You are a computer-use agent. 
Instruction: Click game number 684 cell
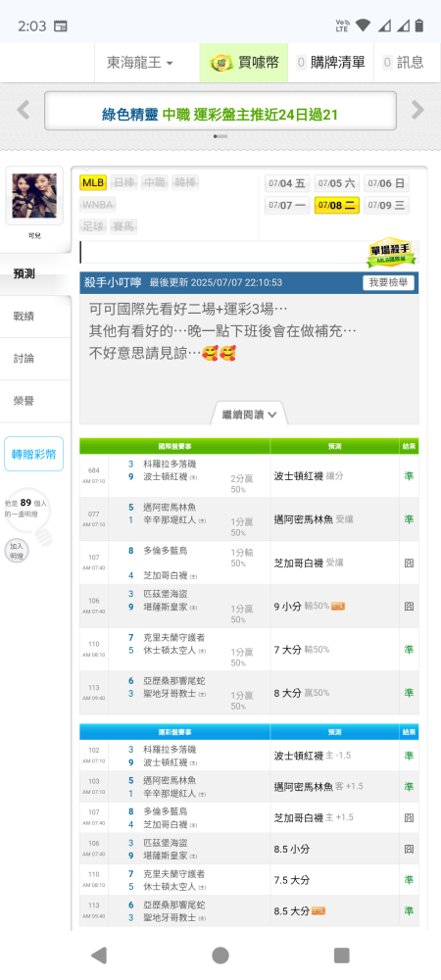click(x=94, y=475)
